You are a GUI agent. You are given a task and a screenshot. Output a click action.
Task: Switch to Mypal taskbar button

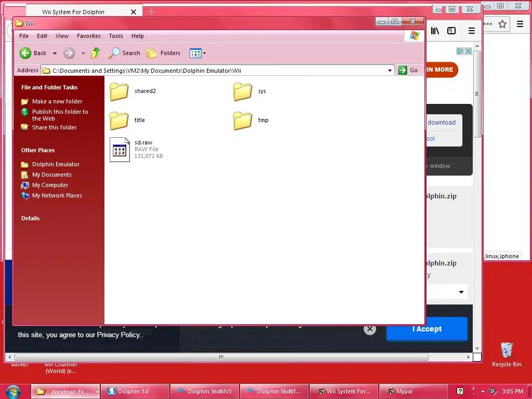[x=414, y=392]
